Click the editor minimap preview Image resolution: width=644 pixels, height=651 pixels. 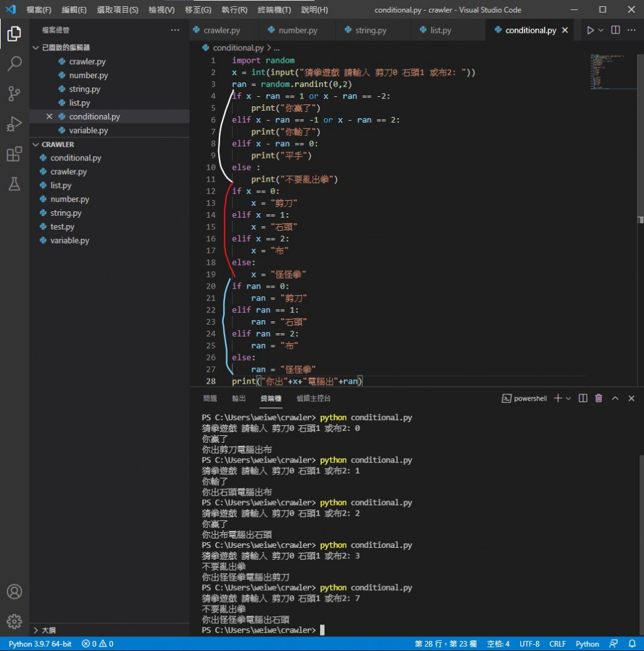coord(613,72)
